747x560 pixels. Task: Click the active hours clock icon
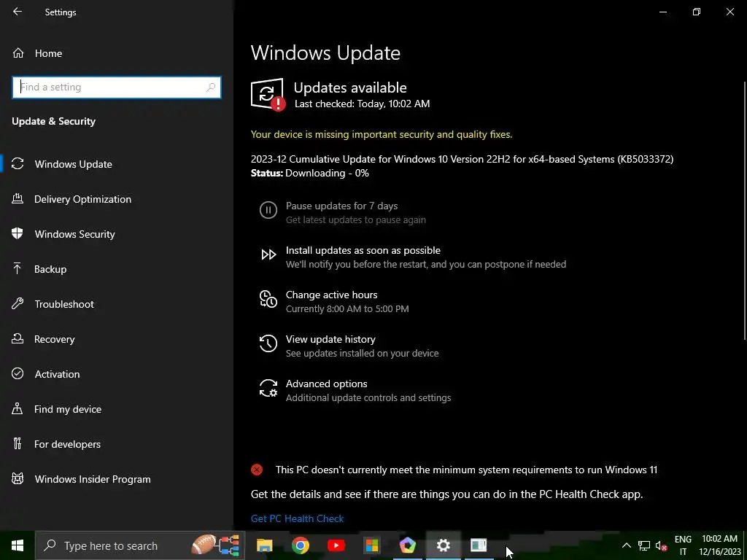[268, 299]
